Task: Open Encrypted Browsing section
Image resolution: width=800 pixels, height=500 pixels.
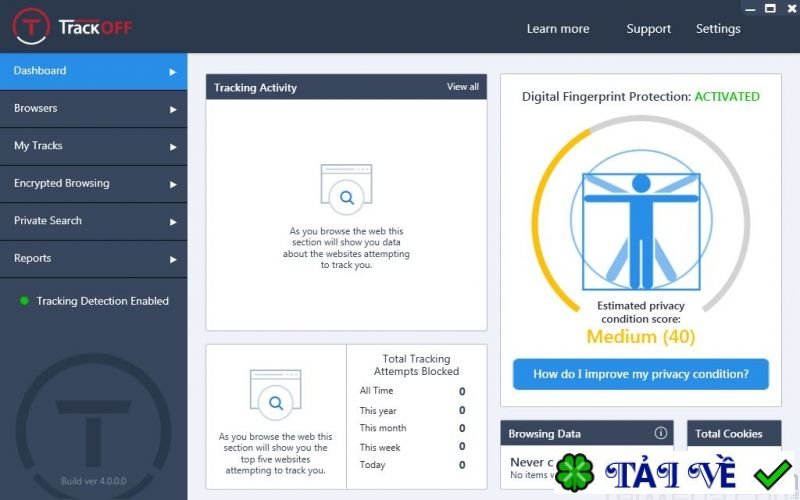Action: (93, 184)
